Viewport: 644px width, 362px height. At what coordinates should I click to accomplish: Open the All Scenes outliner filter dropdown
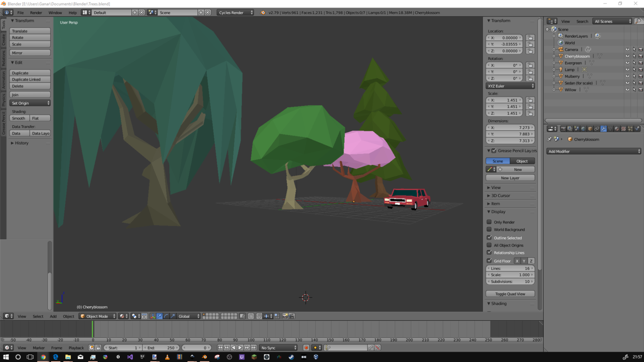[612, 21]
